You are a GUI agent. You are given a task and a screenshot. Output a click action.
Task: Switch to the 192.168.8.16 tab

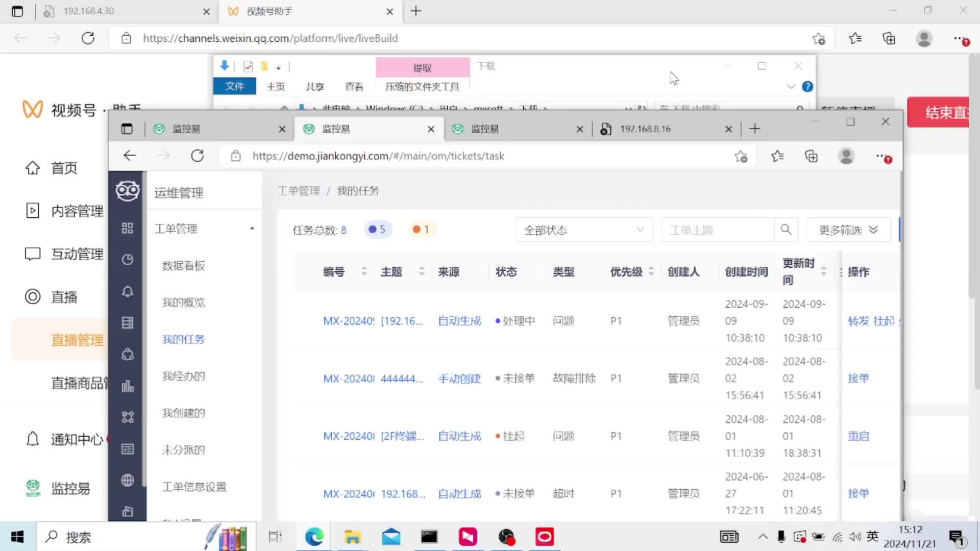645,129
